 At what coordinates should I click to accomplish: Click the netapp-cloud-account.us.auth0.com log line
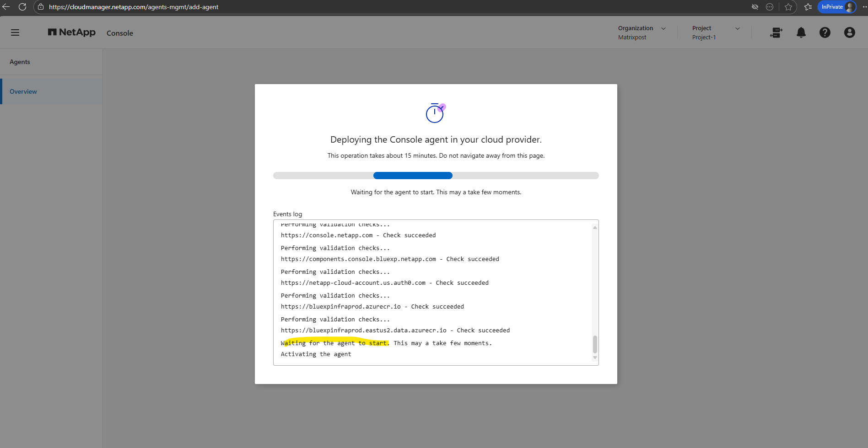tap(385, 283)
